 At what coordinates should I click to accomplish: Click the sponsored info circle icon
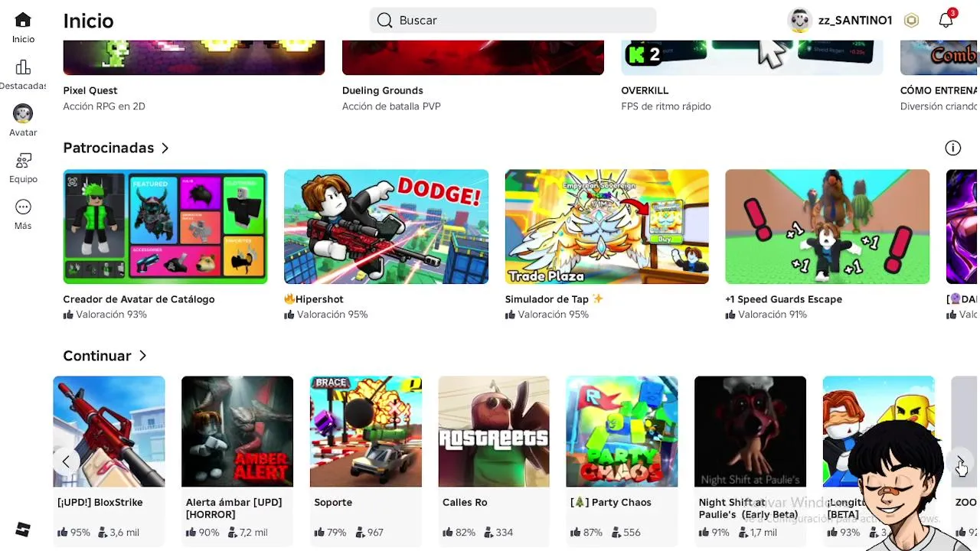[x=952, y=148]
